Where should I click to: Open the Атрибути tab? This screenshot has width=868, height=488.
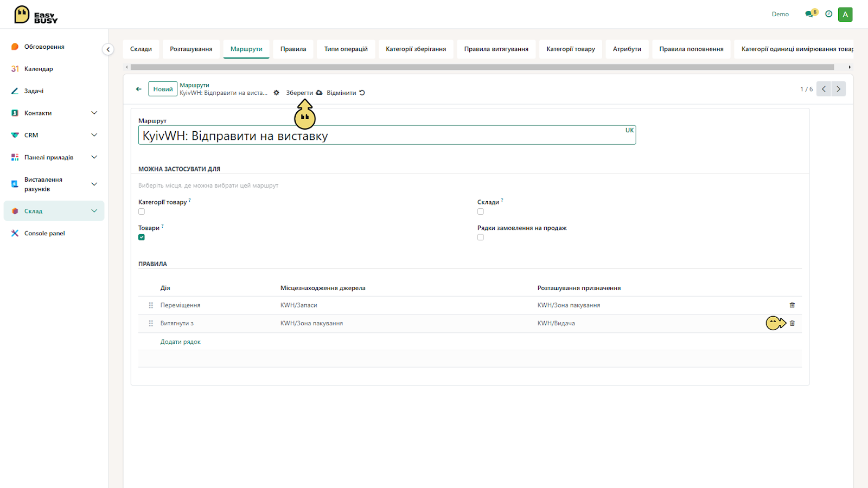(x=627, y=49)
